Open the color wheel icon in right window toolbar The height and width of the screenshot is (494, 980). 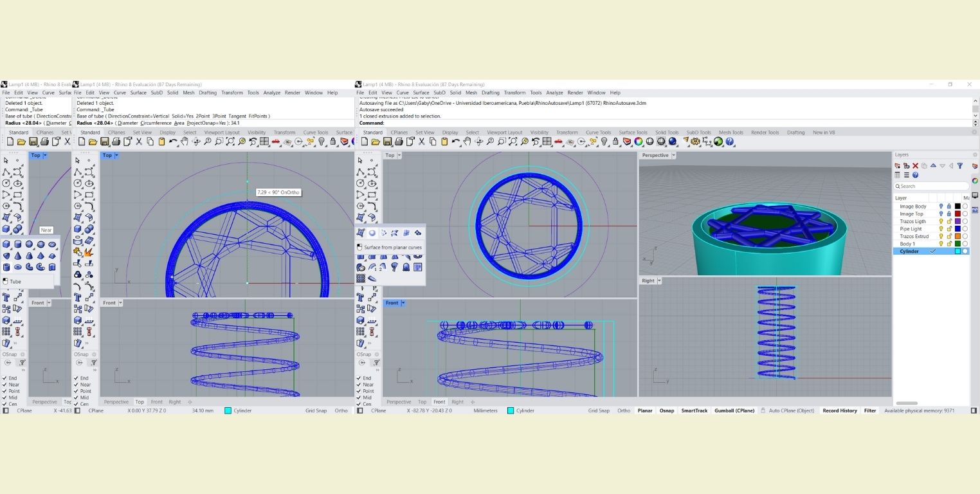pyautogui.click(x=638, y=142)
